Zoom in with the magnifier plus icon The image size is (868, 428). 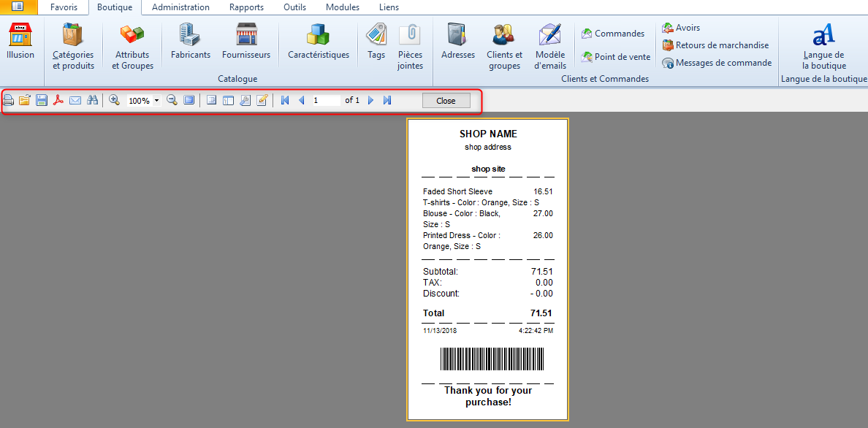pos(115,101)
